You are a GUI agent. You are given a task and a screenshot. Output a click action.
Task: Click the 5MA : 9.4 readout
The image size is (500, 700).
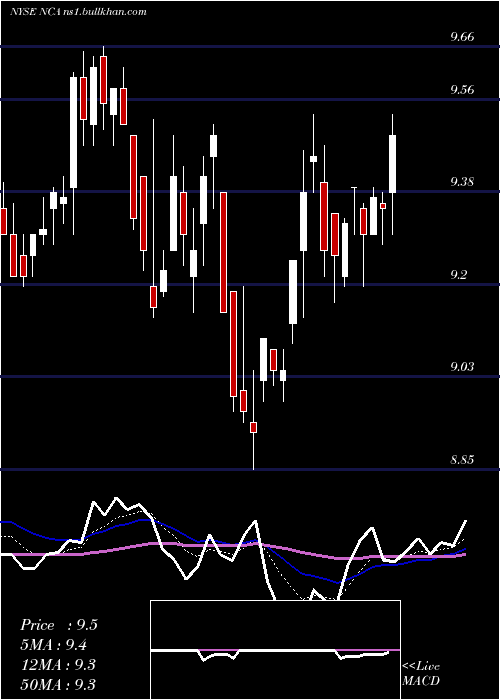[54, 645]
